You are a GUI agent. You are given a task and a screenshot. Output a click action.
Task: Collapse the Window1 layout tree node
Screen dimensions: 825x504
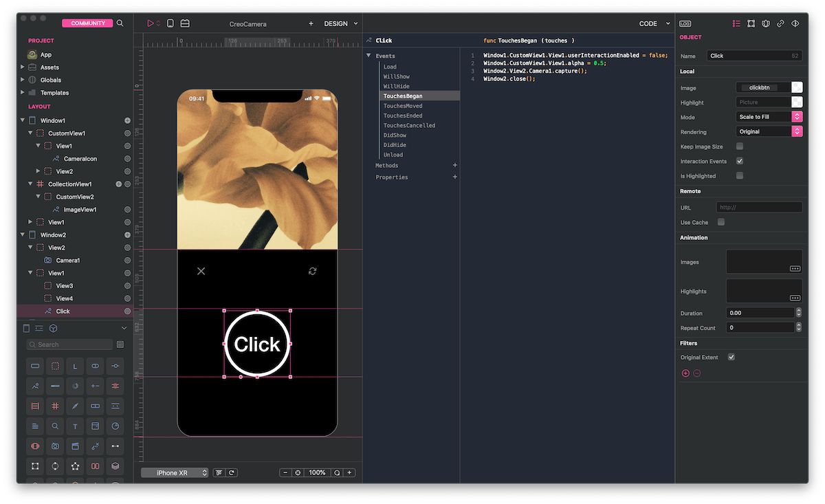[23, 120]
